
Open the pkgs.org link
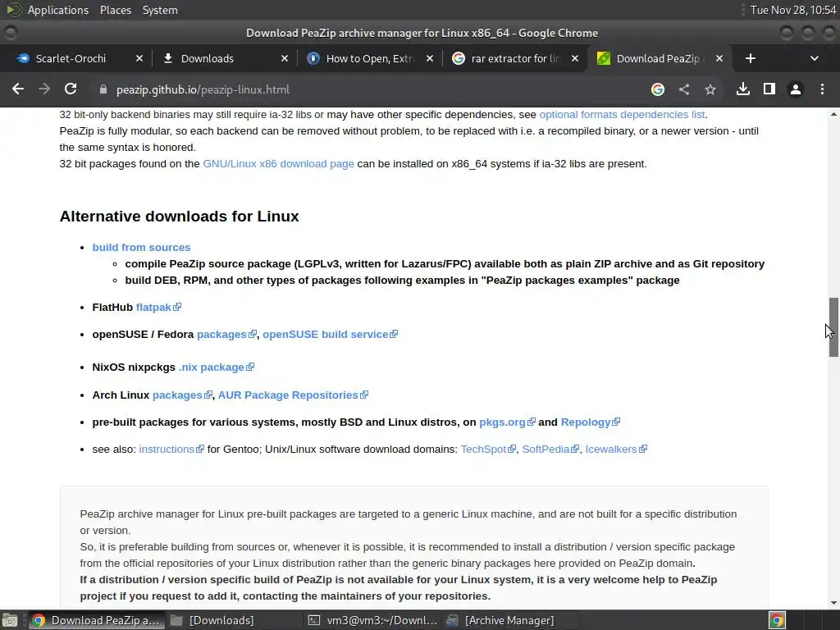tap(507, 422)
